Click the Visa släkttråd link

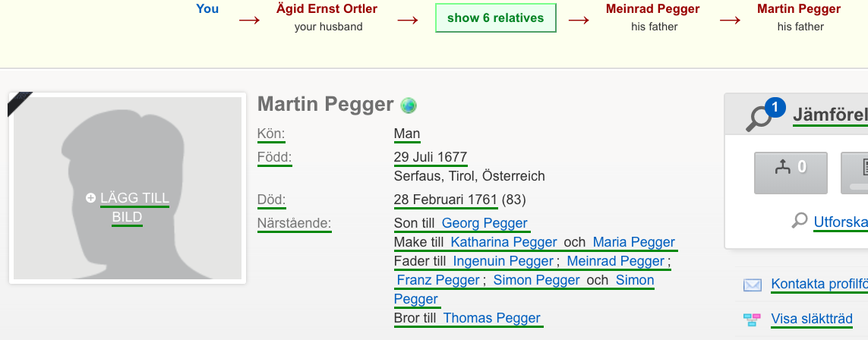812,319
